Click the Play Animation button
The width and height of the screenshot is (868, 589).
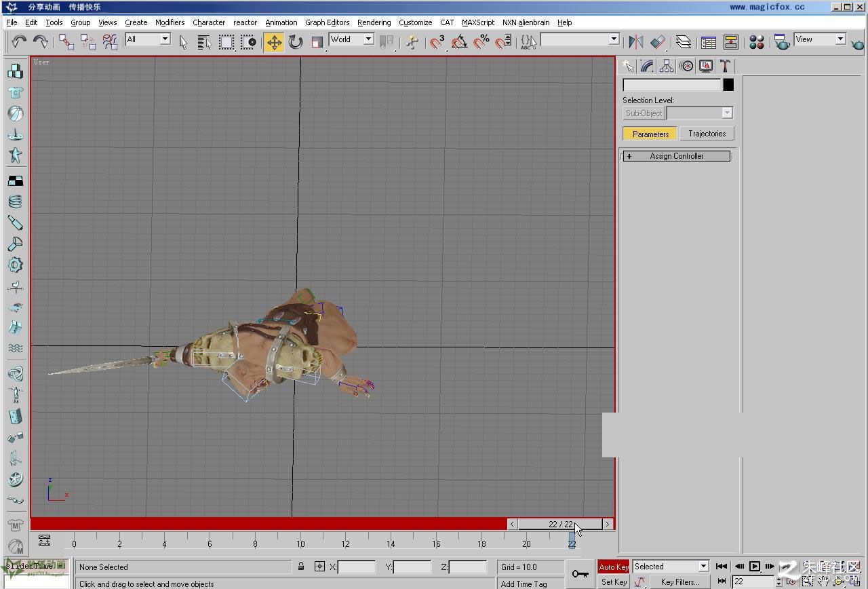point(754,566)
